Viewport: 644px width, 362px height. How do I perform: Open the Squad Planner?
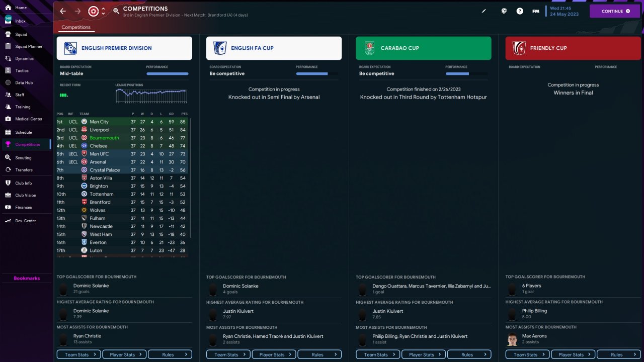coord(29,47)
